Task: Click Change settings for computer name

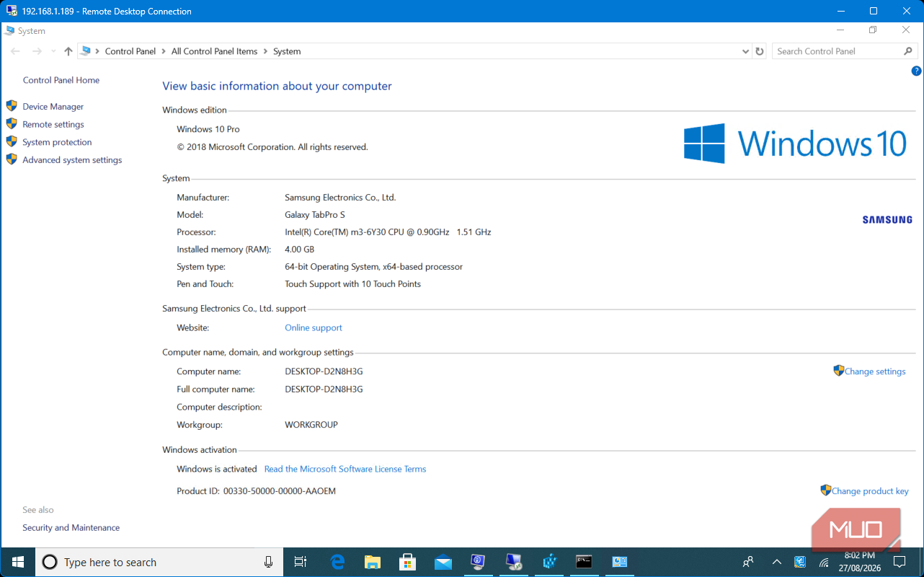Action: (875, 371)
